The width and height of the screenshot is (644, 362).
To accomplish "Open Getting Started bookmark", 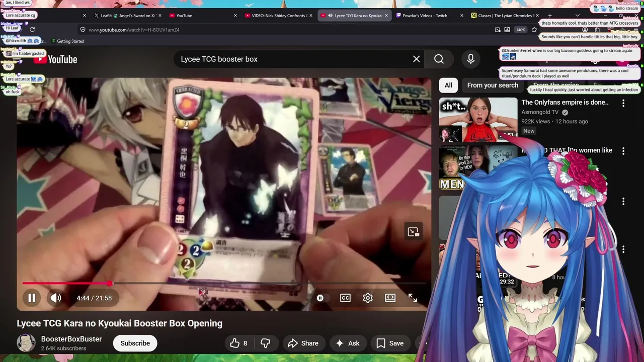I will click(67, 41).
